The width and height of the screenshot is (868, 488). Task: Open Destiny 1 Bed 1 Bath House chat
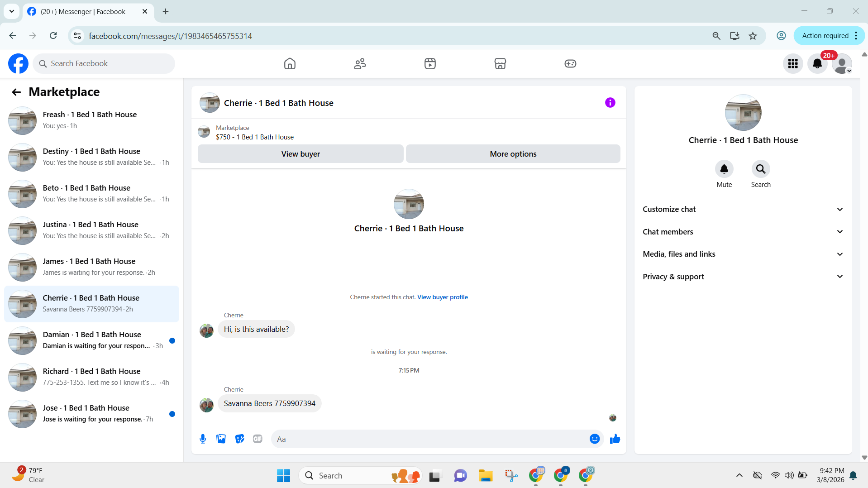(x=91, y=157)
